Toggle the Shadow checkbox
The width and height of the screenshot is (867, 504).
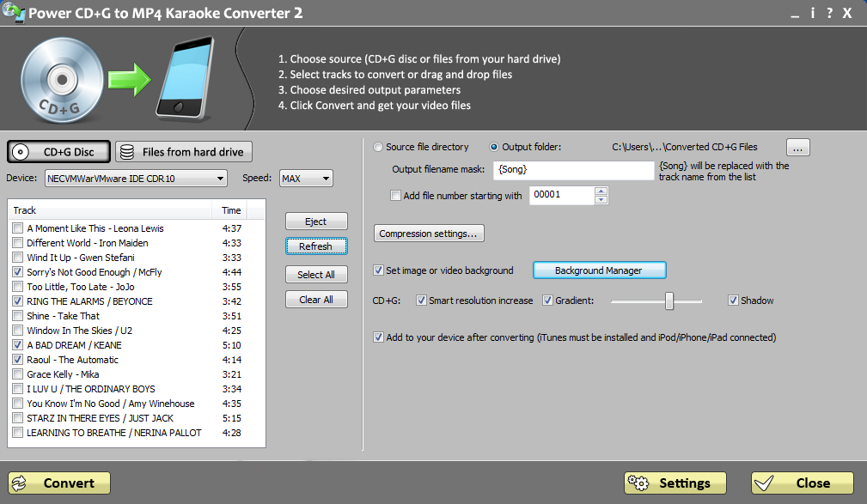tap(733, 300)
